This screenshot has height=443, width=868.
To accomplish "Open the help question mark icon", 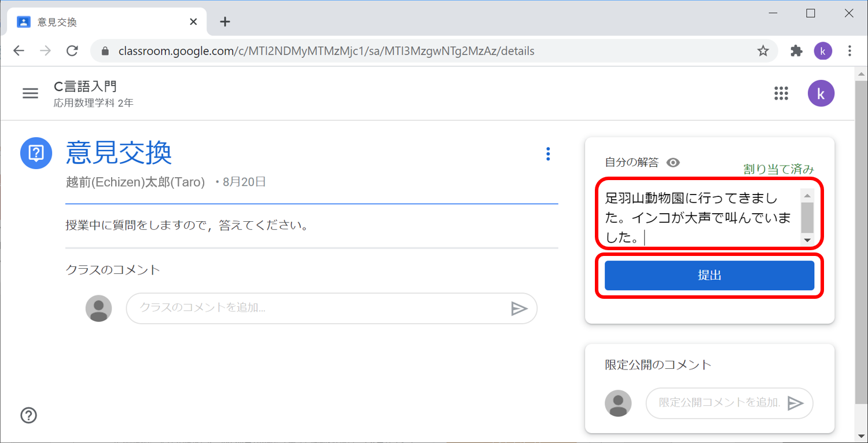I will (28, 415).
